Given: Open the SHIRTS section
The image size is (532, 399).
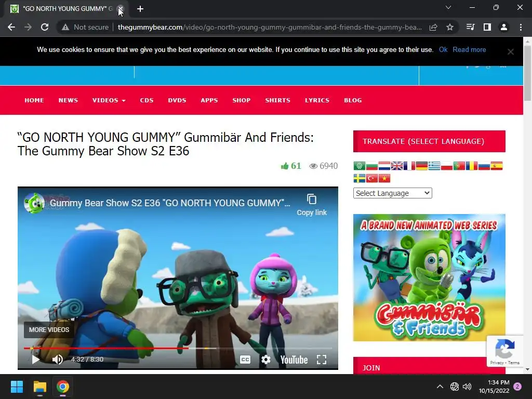Looking at the screenshot, I should click(277, 100).
